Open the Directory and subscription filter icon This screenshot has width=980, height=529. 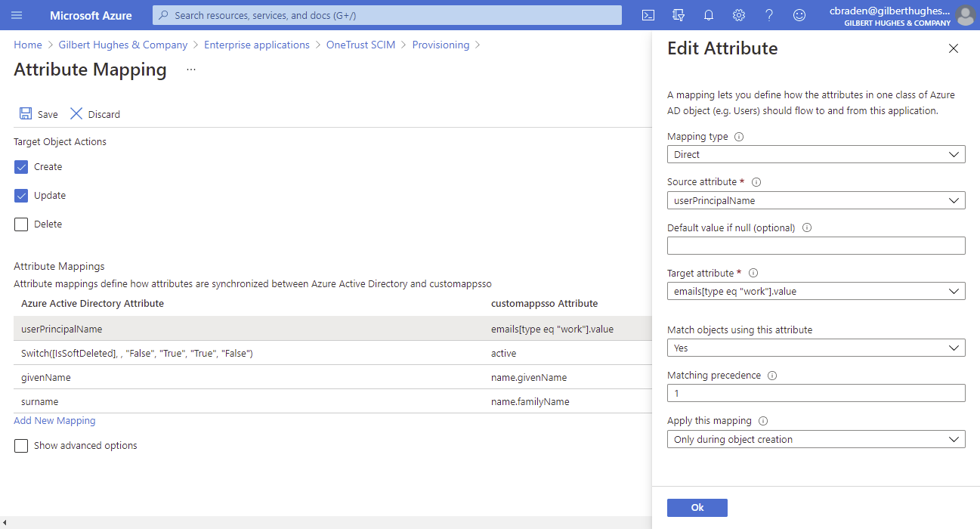678,14
